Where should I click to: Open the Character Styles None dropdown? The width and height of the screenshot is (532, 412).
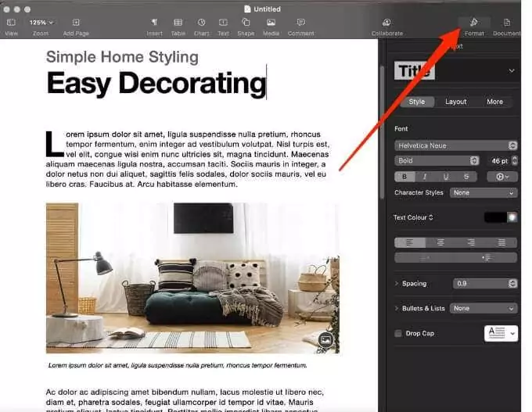pyautogui.click(x=483, y=192)
